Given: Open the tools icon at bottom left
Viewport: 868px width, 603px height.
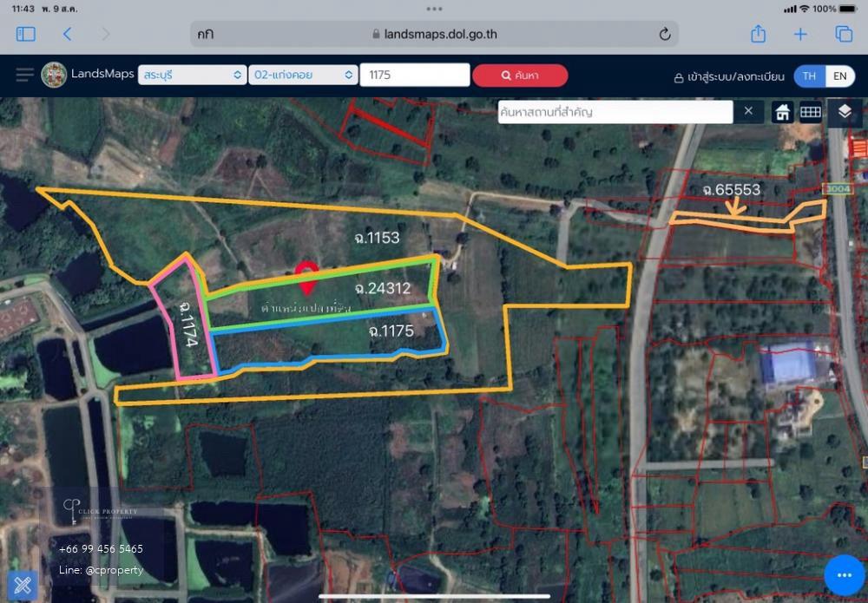Looking at the screenshot, I should pyautogui.click(x=23, y=586).
